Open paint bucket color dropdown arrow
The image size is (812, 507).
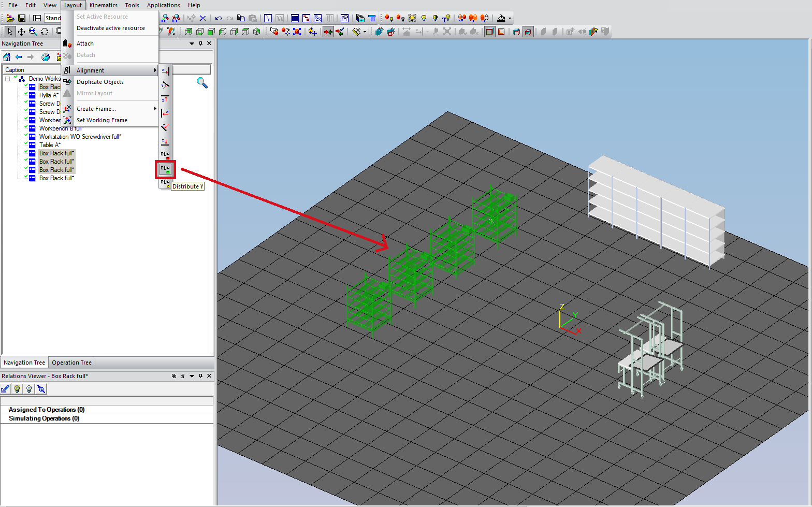coord(510,18)
